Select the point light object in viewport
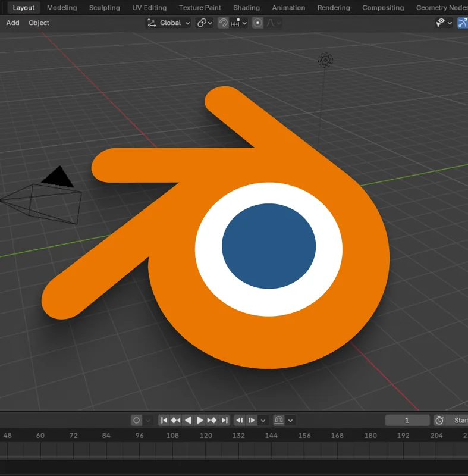Viewport: 468px width, 476px height. tap(325, 60)
